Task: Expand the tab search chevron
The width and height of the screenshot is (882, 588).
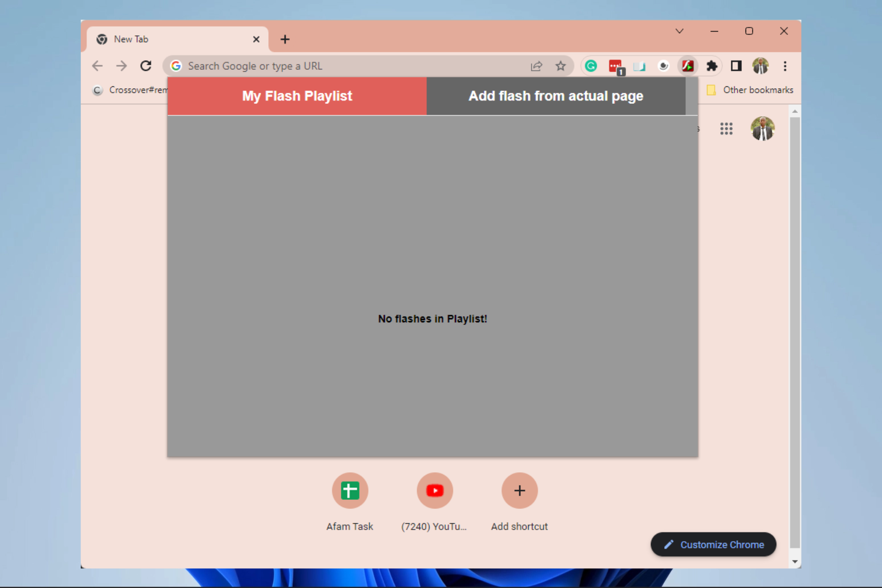Action: pos(679,31)
